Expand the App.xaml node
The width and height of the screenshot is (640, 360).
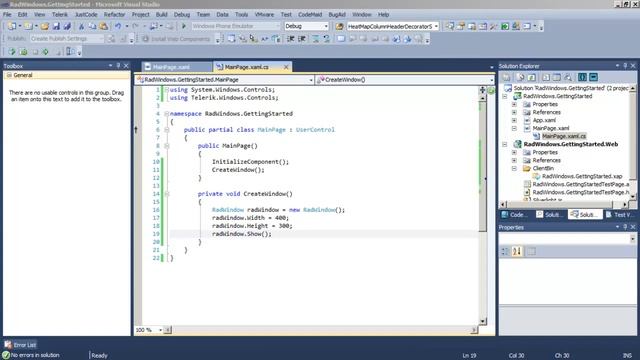tap(514, 120)
